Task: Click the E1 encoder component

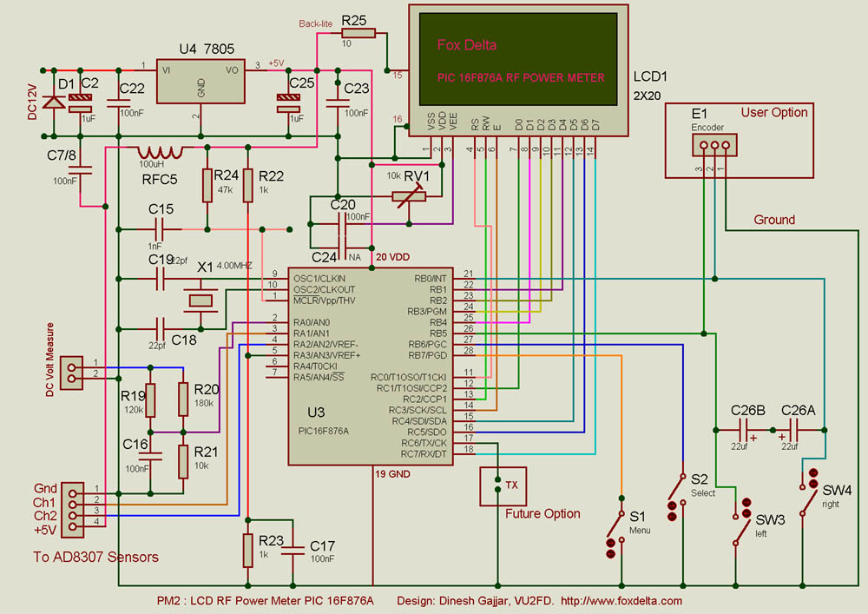Action: [713, 144]
